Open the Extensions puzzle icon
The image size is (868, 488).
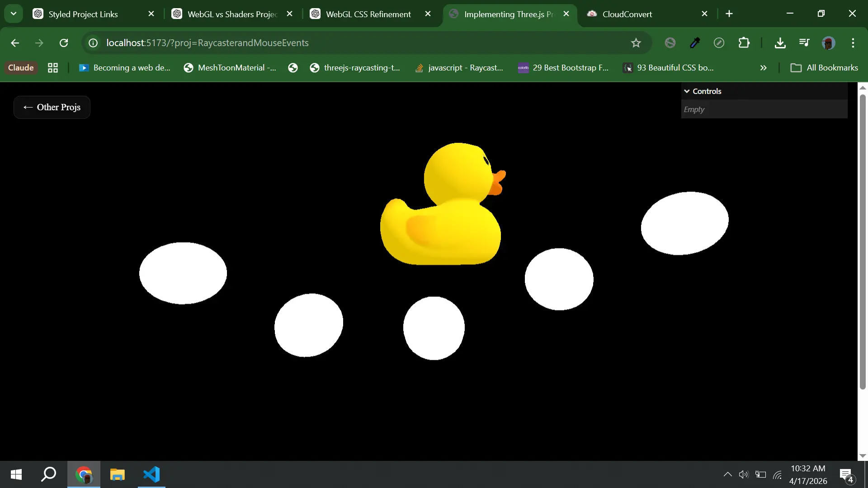pos(744,43)
